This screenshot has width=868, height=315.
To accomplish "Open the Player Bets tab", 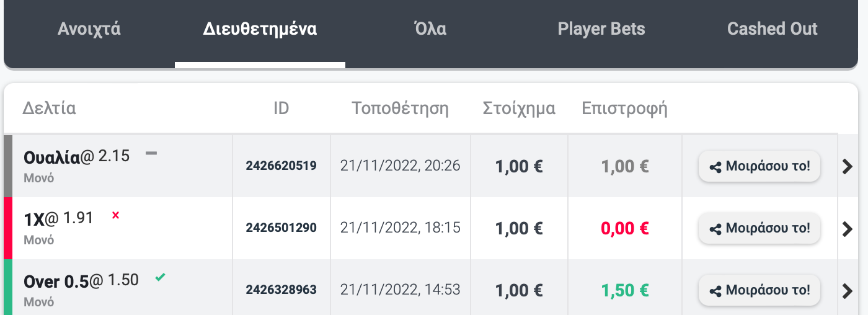I will [601, 29].
